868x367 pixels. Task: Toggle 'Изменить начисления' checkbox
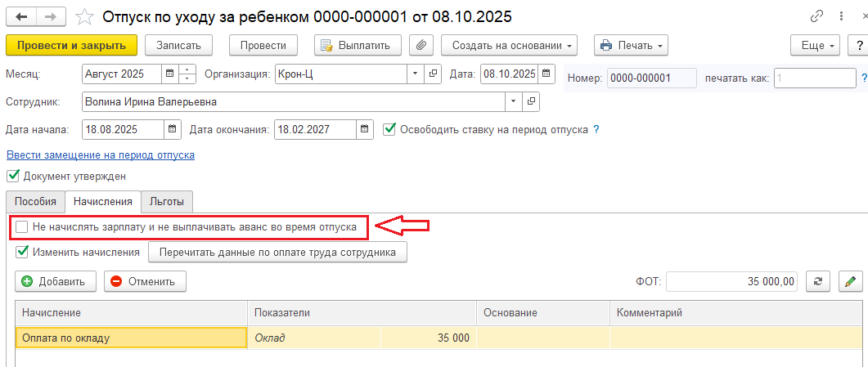tap(21, 252)
